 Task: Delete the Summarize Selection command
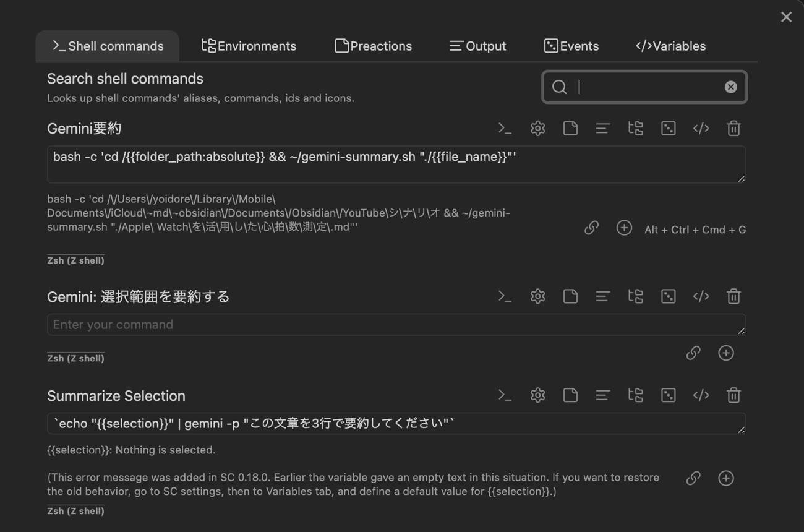733,395
